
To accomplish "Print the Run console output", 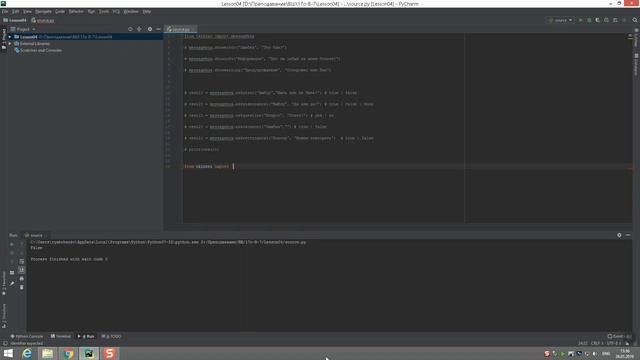I will click(22, 278).
